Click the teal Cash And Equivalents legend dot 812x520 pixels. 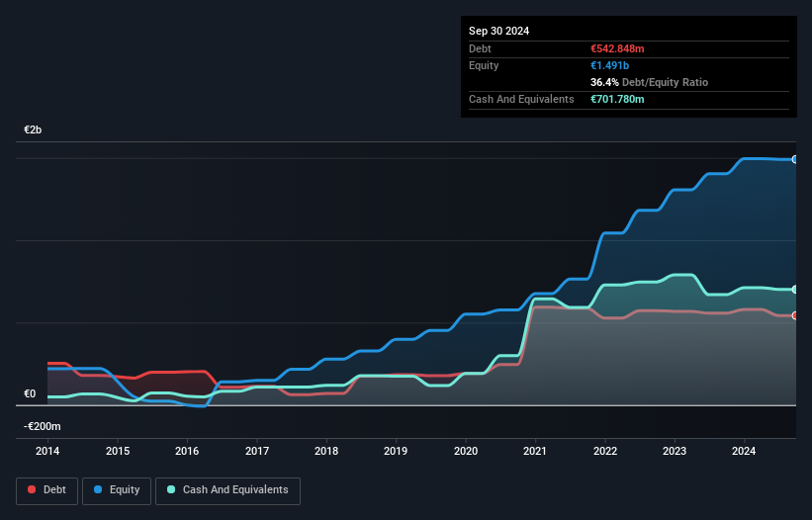pos(171,489)
